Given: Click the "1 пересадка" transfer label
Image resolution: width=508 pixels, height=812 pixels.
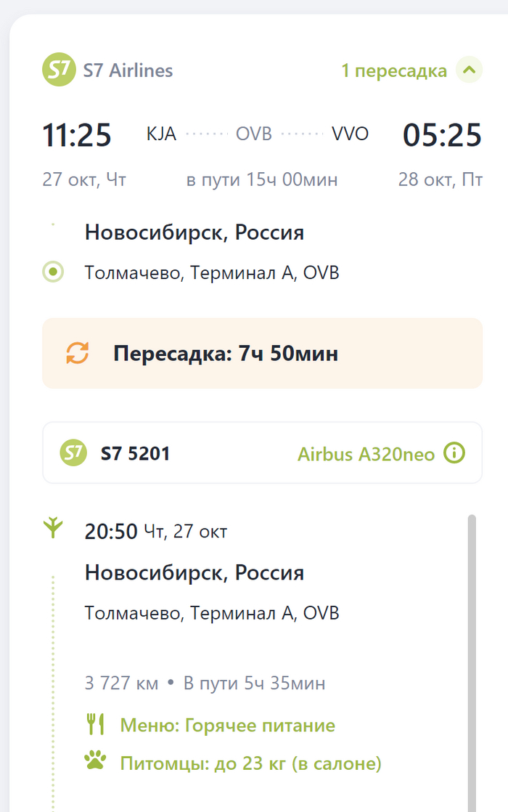Looking at the screenshot, I should tap(394, 70).
